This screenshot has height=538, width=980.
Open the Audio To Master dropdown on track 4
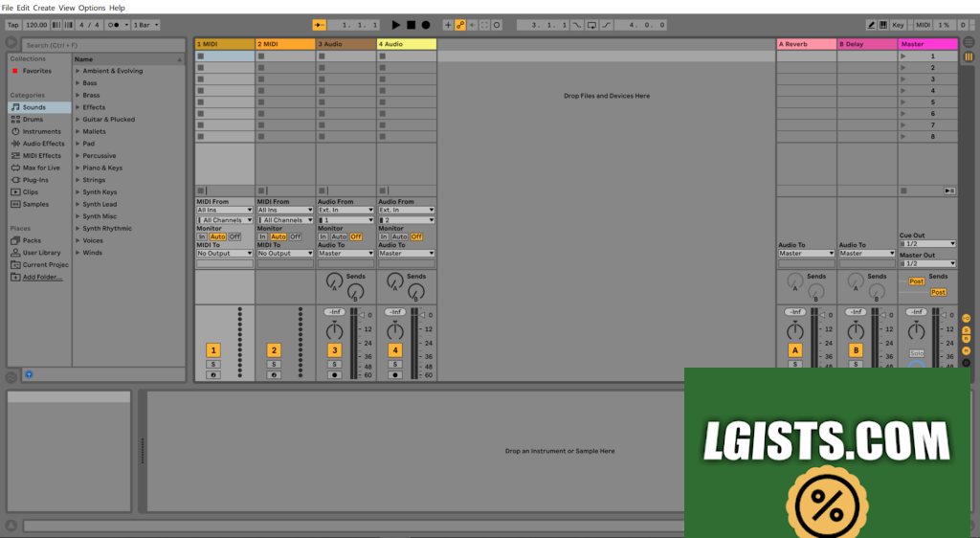tap(406, 254)
